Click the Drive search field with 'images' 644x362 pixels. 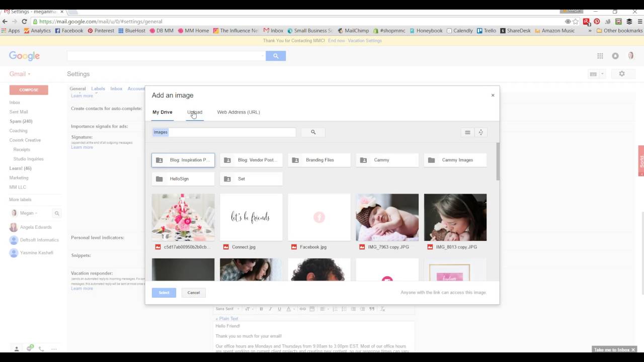224,132
